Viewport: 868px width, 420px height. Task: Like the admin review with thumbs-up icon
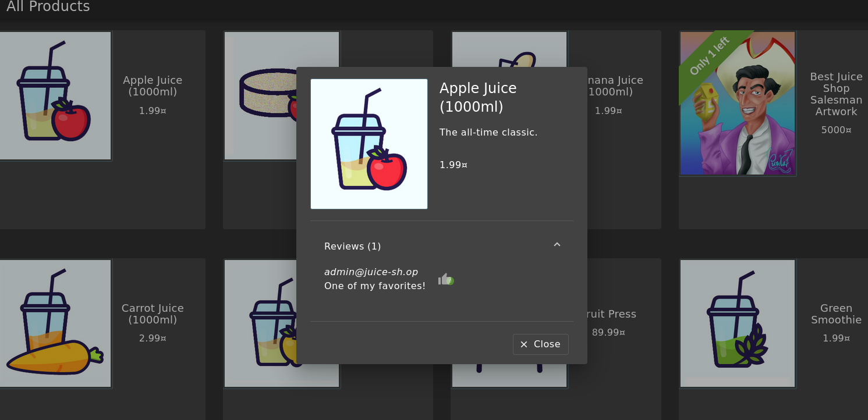click(446, 280)
